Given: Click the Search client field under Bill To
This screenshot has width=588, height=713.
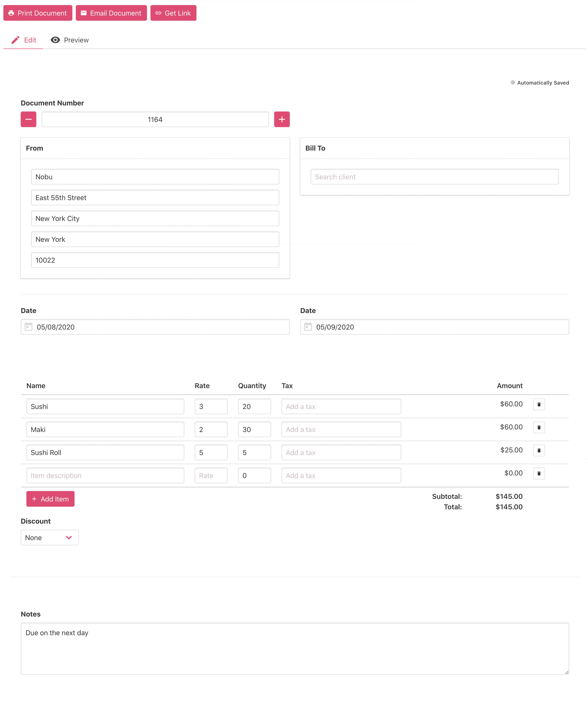Looking at the screenshot, I should click(435, 177).
